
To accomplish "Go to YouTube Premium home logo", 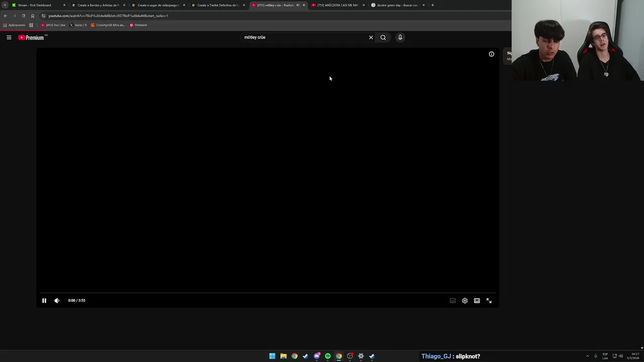I will click(x=32, y=37).
